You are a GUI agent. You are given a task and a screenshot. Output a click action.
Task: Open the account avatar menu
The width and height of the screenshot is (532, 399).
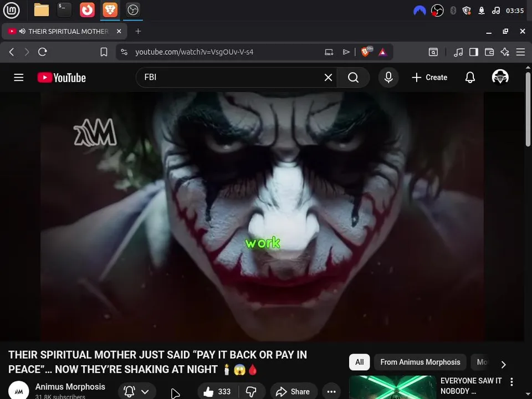(500, 77)
